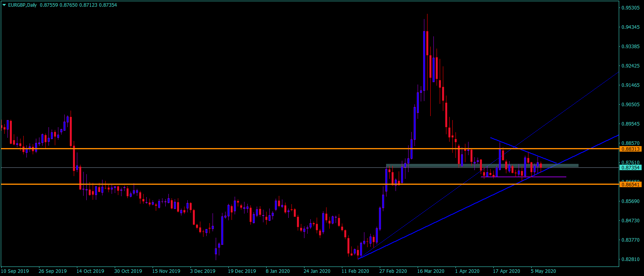Screen dimensions: 644x276
Task: Click the 30 Oct 2019 date label
Action: [x=128, y=271]
